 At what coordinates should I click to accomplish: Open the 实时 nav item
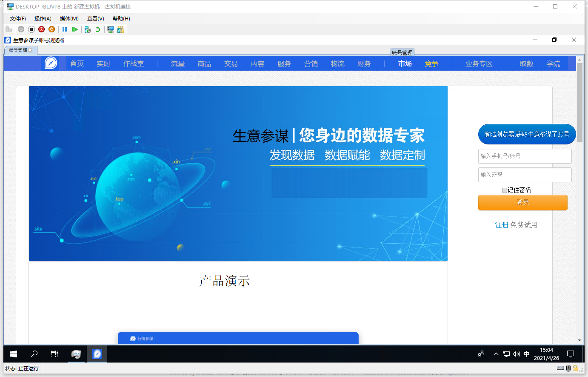[x=103, y=63]
